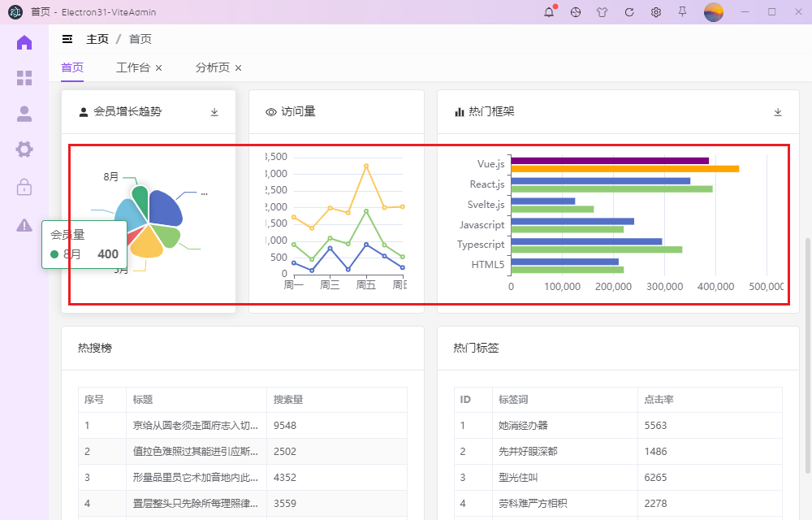Image resolution: width=812 pixels, height=520 pixels.
Task: Select search value 4352
Action: [285, 477]
